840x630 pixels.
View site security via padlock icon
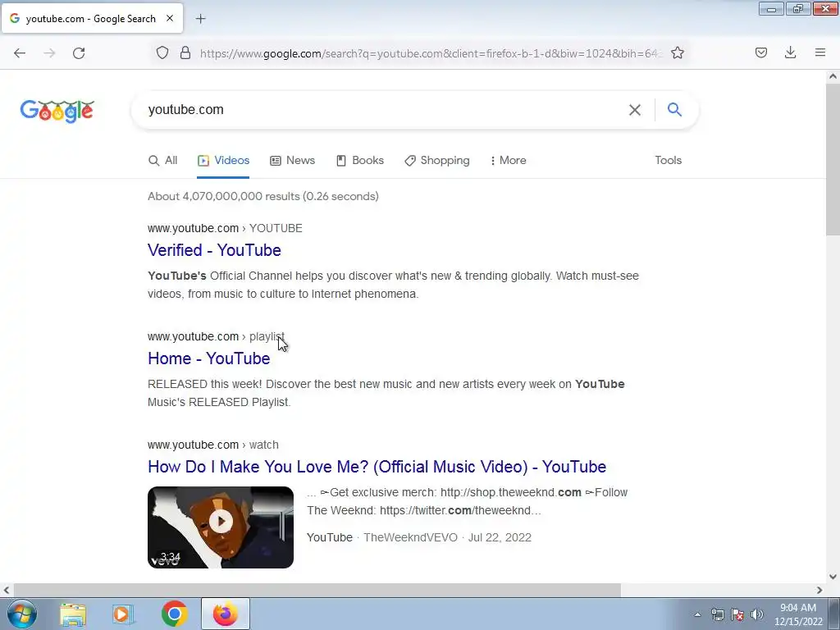[185, 52]
